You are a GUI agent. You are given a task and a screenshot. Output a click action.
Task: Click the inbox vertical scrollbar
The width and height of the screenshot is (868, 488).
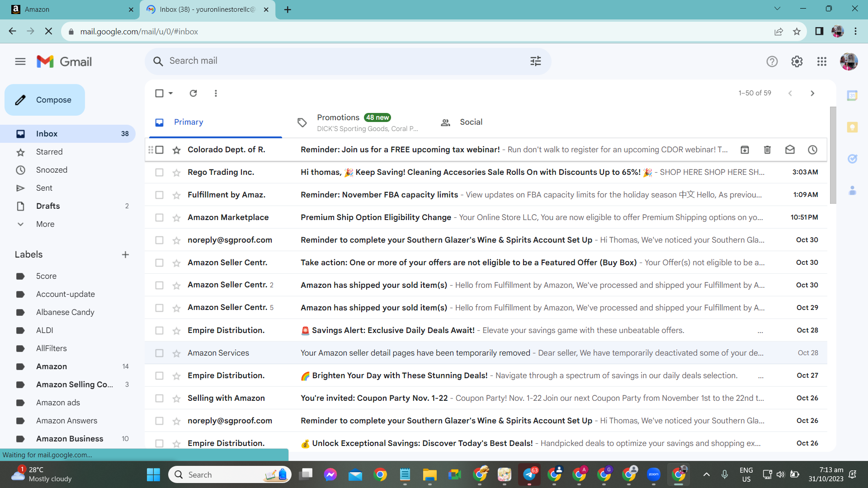(x=833, y=155)
